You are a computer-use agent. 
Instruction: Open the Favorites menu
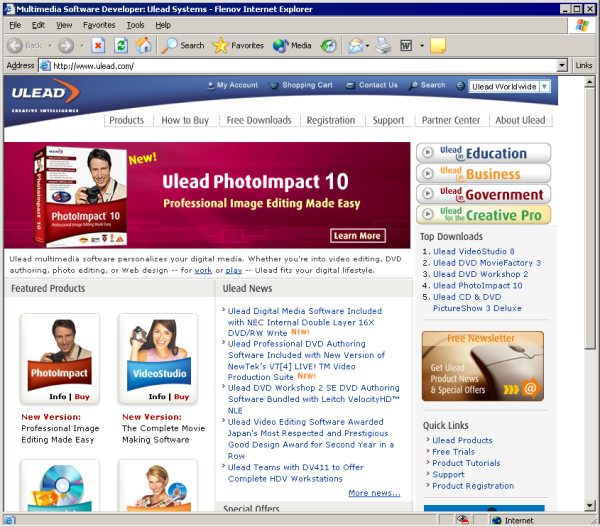[99, 25]
